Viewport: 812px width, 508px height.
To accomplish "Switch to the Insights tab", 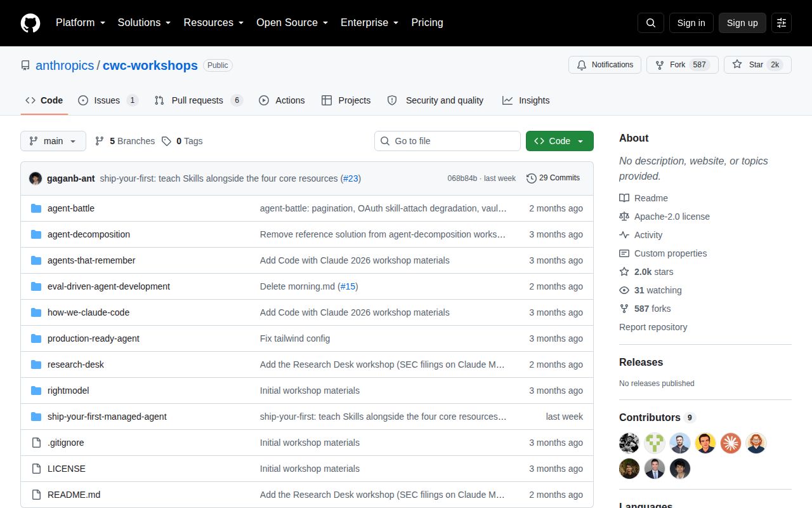I will pyautogui.click(x=526, y=100).
